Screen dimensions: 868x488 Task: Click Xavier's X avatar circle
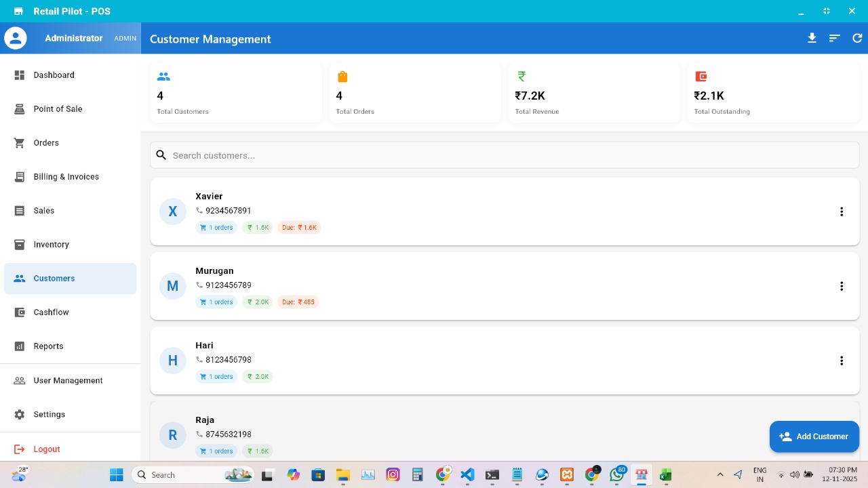pos(172,211)
